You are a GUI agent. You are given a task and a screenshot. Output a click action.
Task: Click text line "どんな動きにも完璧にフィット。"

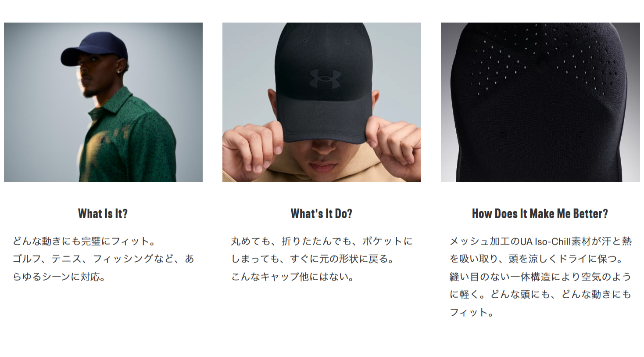(84, 241)
